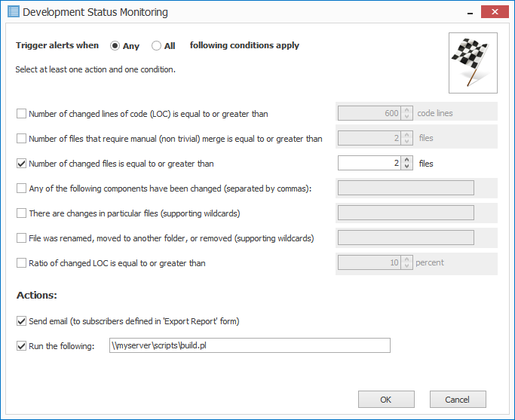Increase the changed files count with up arrow
Screen dimensions: 515x420
[407, 160]
